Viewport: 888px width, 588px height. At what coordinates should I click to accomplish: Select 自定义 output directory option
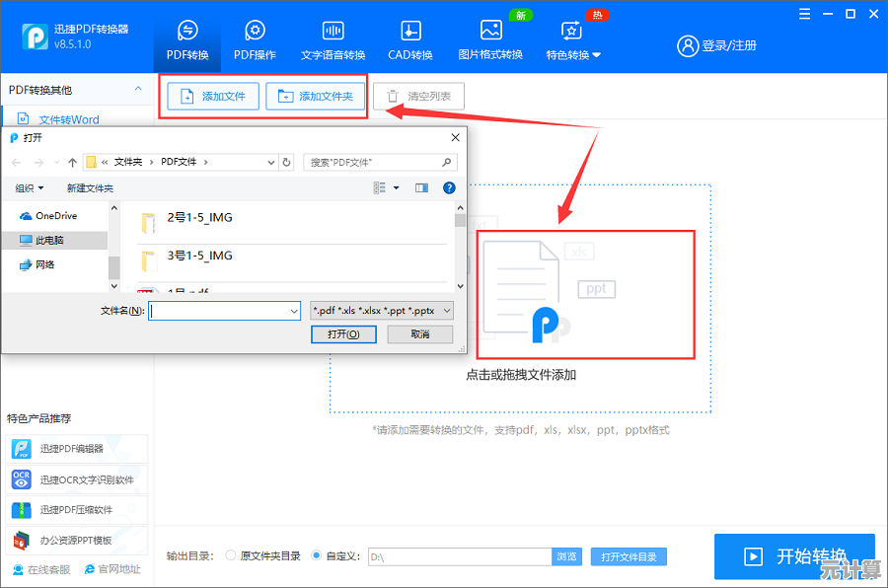(x=317, y=555)
